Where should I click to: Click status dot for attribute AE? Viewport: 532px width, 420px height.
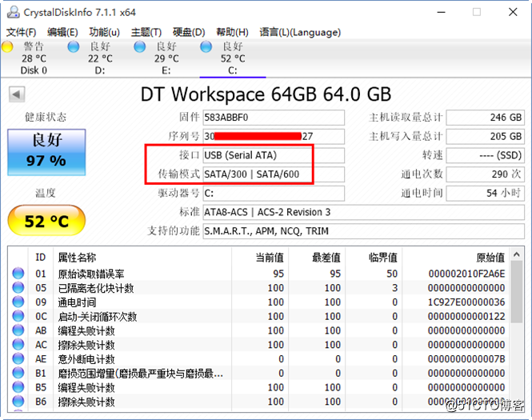click(18, 359)
